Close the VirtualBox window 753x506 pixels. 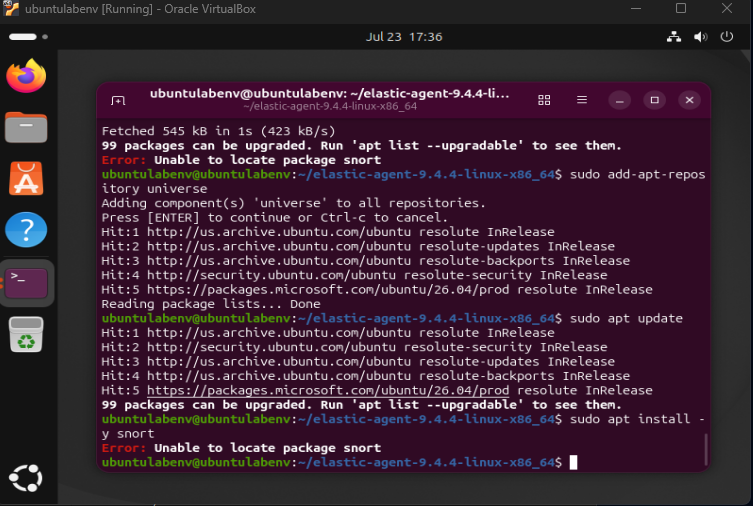tap(727, 9)
